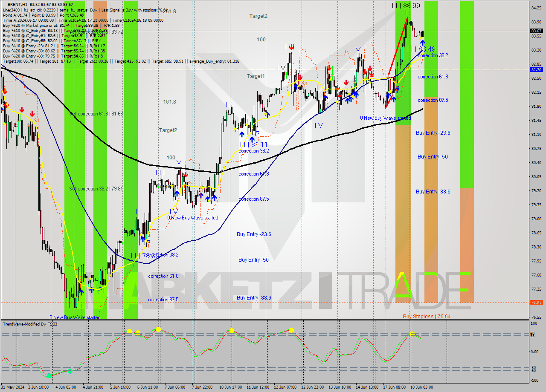Click the 3 Jun 10:00 time label
This screenshot has width=546, height=392.
click(39, 387)
